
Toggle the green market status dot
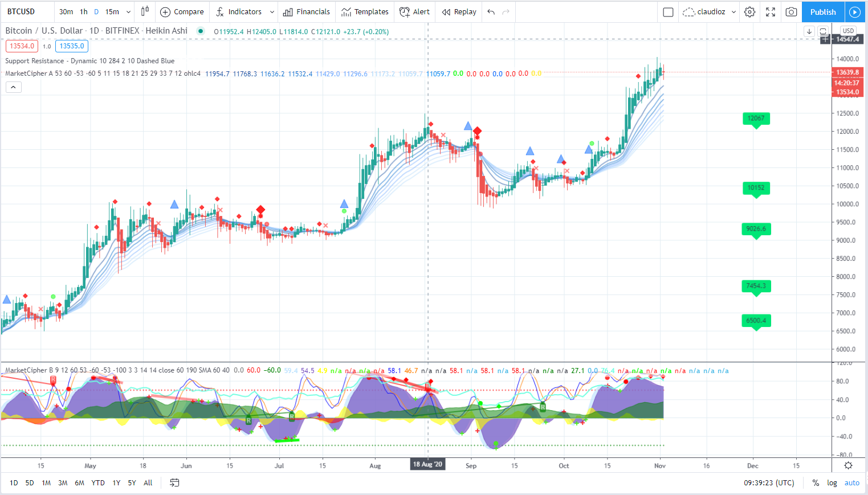pyautogui.click(x=201, y=31)
